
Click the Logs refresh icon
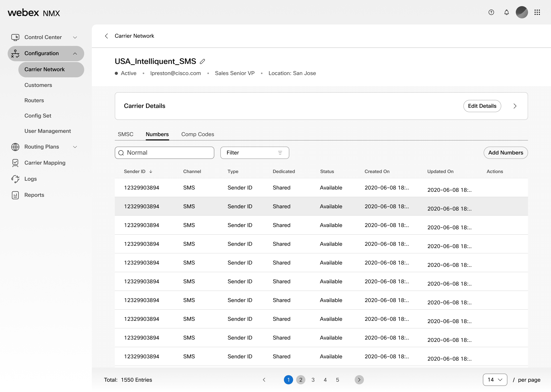[x=15, y=179]
